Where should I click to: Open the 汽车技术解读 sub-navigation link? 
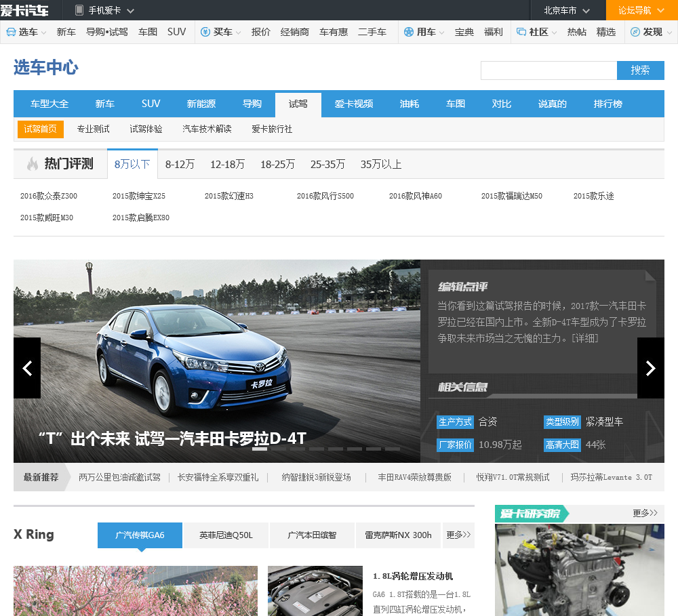tap(207, 129)
